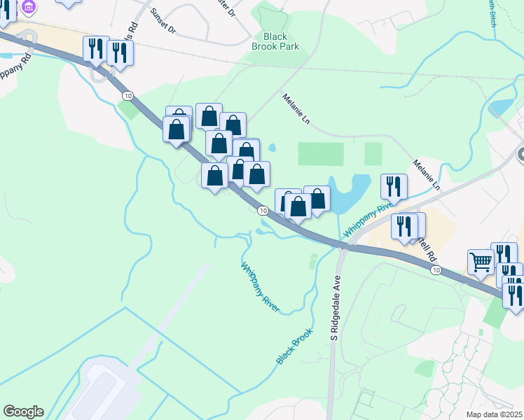This screenshot has height=420, width=524.
Task: Click the S Ridgedale Ave road label
Action: 336,308
